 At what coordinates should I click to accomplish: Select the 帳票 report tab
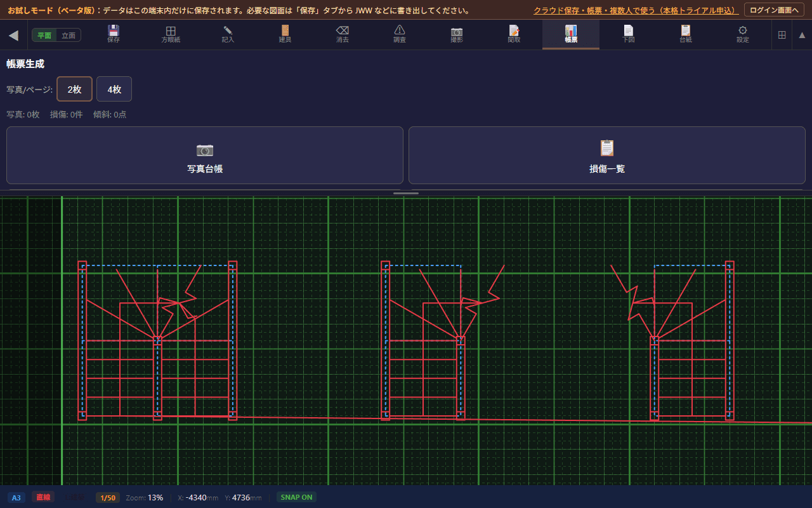pos(571,34)
